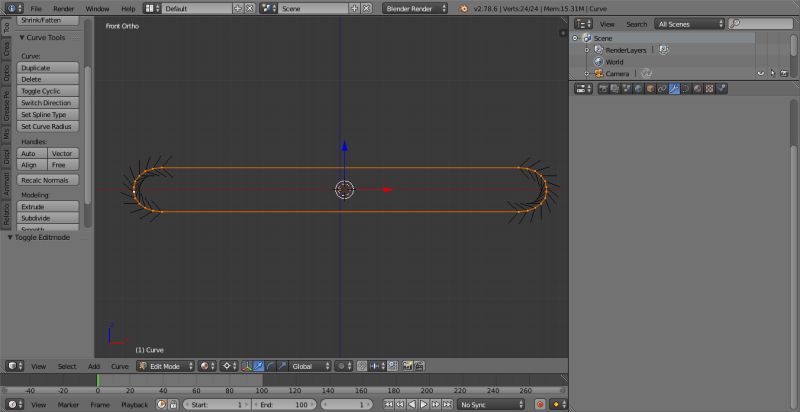
Task: Click the Blender logo icon in header
Action: pyautogui.click(x=463, y=9)
